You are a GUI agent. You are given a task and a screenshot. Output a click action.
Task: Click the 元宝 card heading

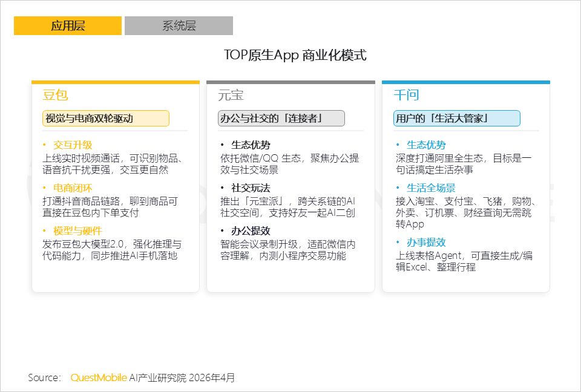[231, 95]
